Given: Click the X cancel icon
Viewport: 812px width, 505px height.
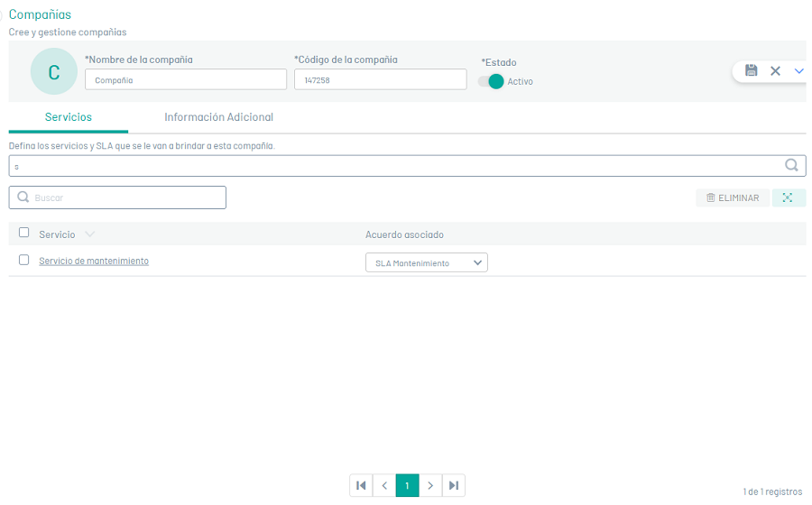Looking at the screenshot, I should [775, 70].
